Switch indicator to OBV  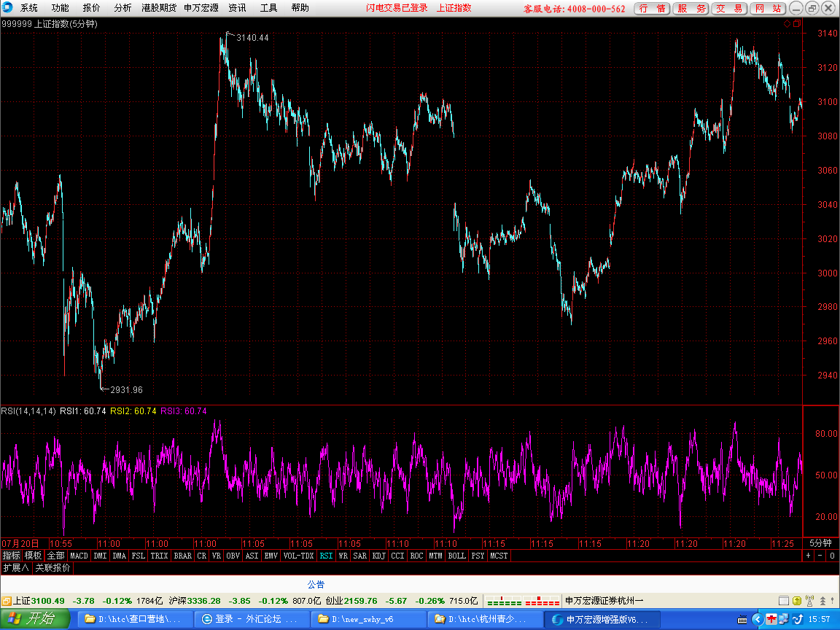point(233,556)
